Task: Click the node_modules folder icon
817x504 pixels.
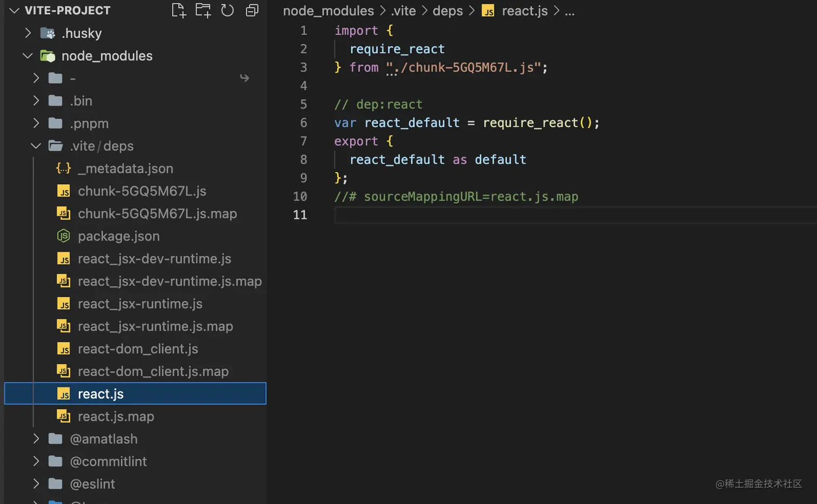Action: (48, 56)
